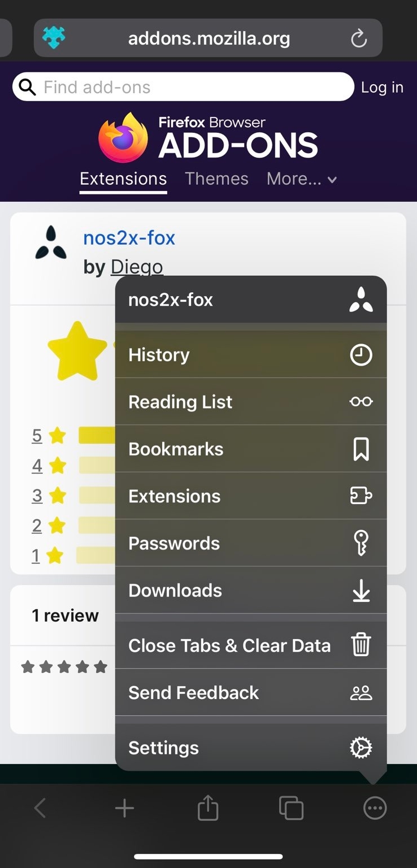Open the puzzle-piece extension icon in address bar
Viewport: 417px width, 868px height.
54,38
